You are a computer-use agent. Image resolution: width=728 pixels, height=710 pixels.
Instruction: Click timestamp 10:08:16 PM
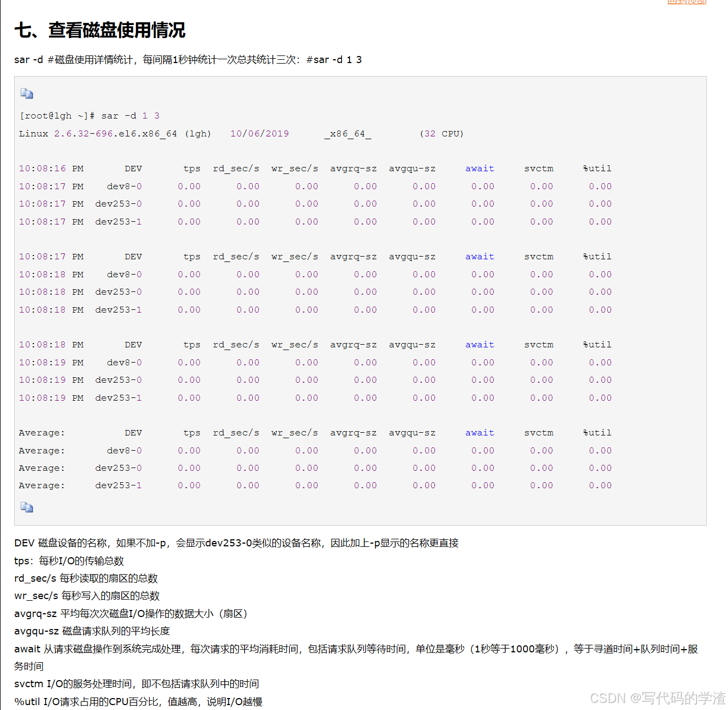point(51,169)
